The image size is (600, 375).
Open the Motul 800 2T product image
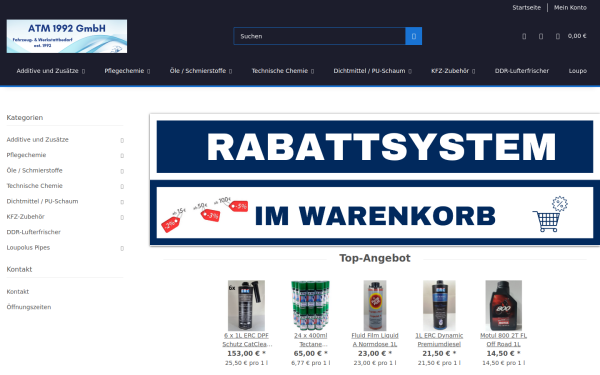[504, 305]
